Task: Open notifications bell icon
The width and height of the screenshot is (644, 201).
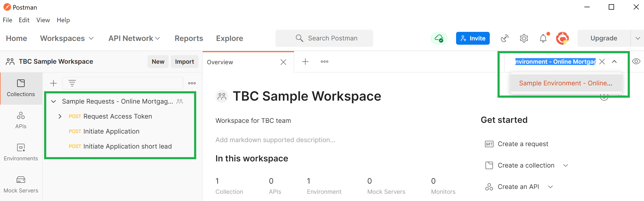Action: click(x=543, y=38)
